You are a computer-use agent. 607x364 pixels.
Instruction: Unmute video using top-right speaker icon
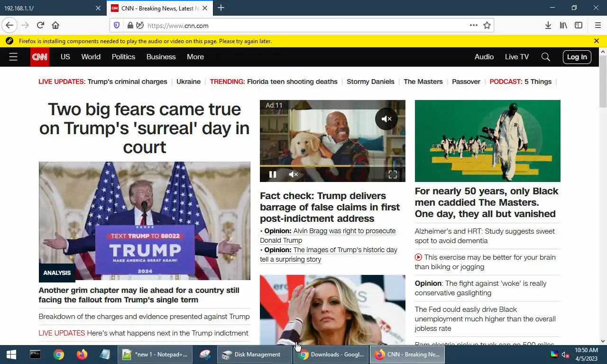(x=386, y=119)
